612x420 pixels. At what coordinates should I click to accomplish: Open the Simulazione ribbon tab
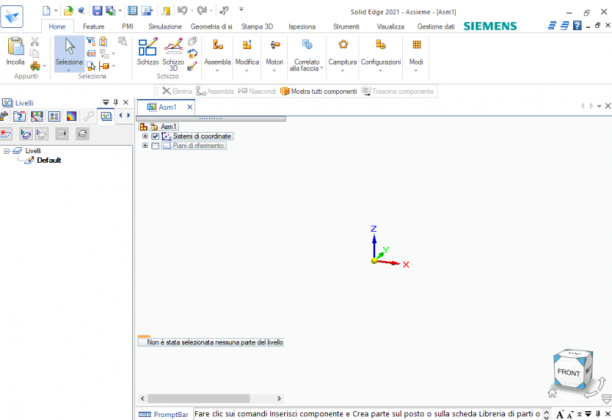coord(165,27)
